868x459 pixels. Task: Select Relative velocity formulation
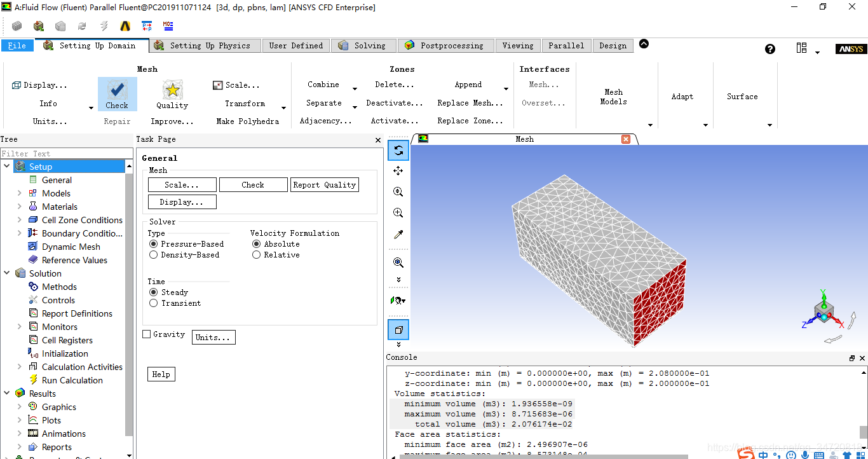(256, 255)
